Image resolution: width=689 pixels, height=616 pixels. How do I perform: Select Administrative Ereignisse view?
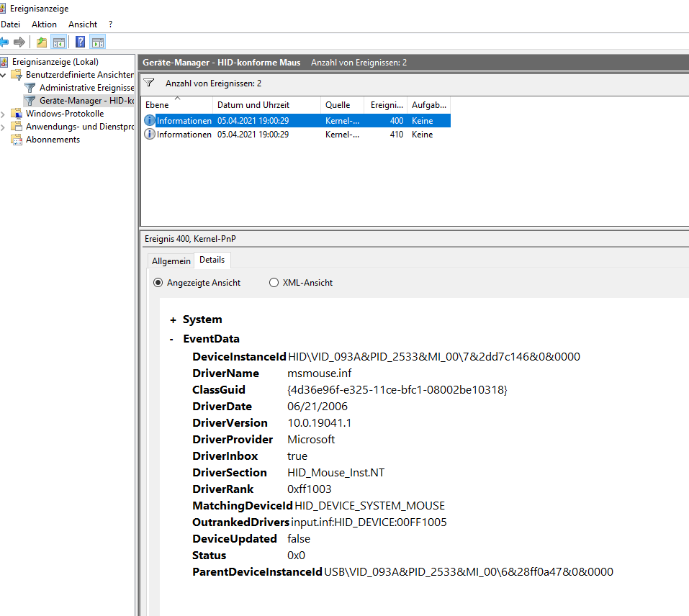(86, 88)
